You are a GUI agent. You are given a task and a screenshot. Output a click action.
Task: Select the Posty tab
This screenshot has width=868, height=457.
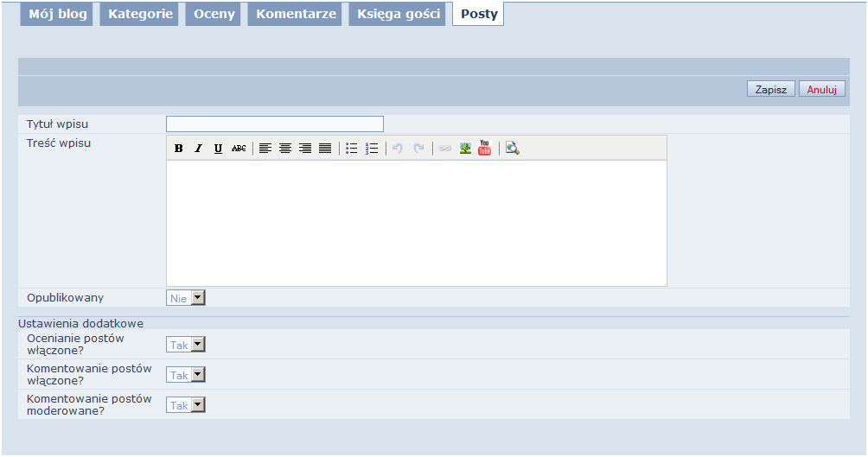tap(479, 15)
